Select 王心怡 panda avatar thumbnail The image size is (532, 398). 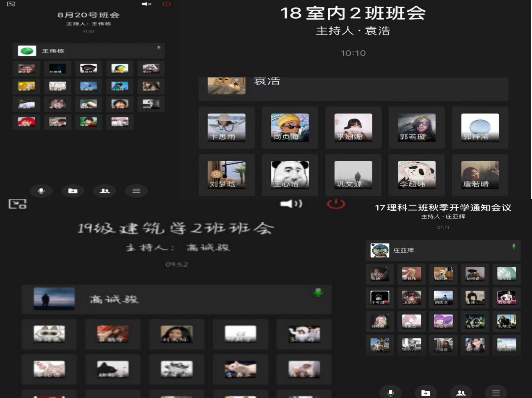coord(290,175)
